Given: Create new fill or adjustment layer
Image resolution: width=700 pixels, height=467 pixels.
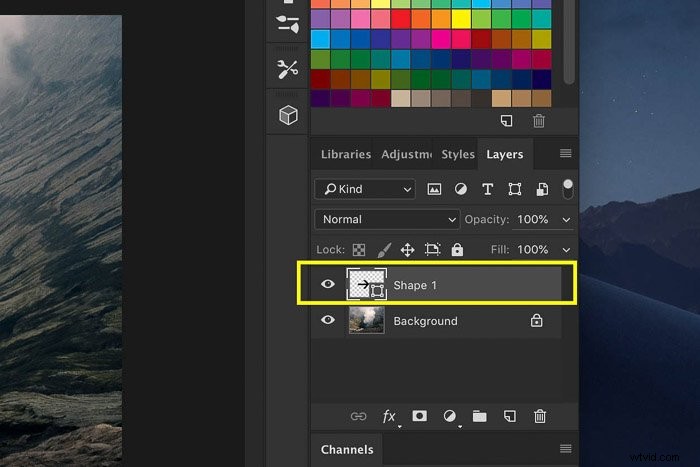Looking at the screenshot, I should [450, 416].
